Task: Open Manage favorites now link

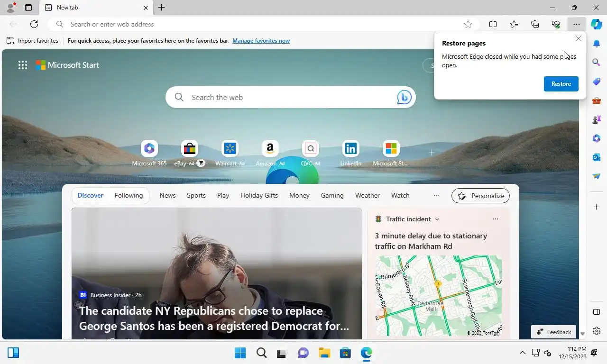Action: coord(261,41)
